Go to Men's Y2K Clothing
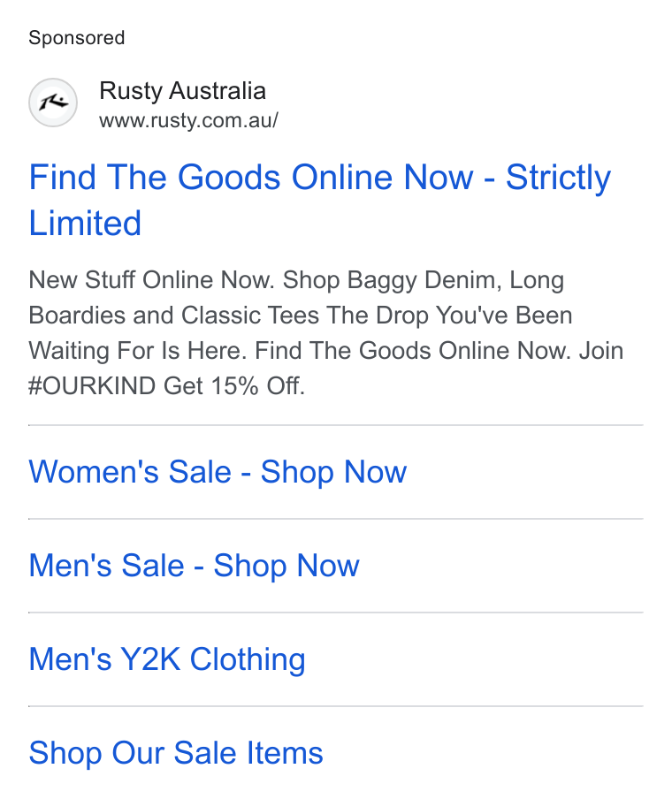The image size is (672, 799). click(167, 658)
